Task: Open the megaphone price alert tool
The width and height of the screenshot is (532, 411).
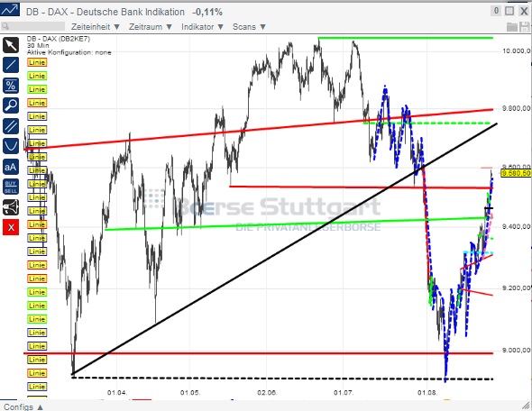Action: 11,207
